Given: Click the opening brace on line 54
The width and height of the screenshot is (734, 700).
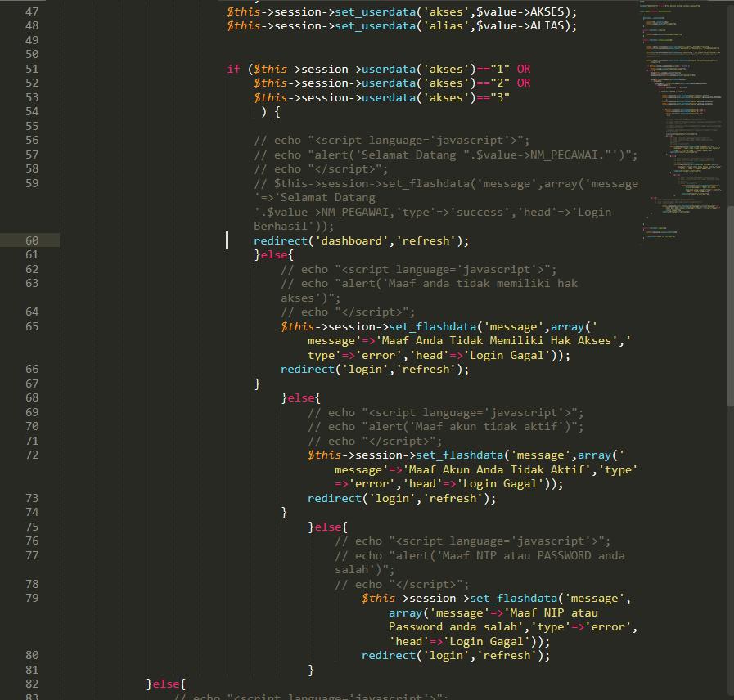Looking at the screenshot, I should tap(277, 112).
